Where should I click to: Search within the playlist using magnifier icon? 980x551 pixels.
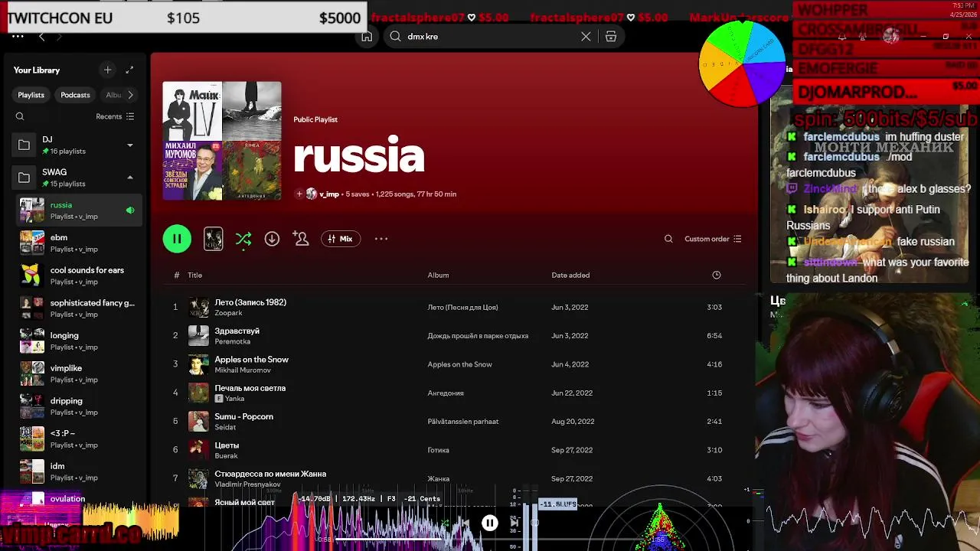668,239
